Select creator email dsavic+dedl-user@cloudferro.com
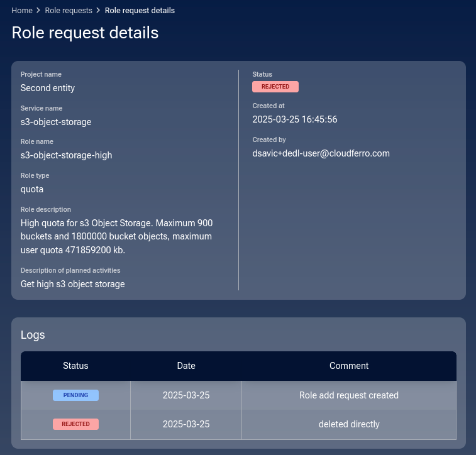The image size is (476, 455). (321, 153)
